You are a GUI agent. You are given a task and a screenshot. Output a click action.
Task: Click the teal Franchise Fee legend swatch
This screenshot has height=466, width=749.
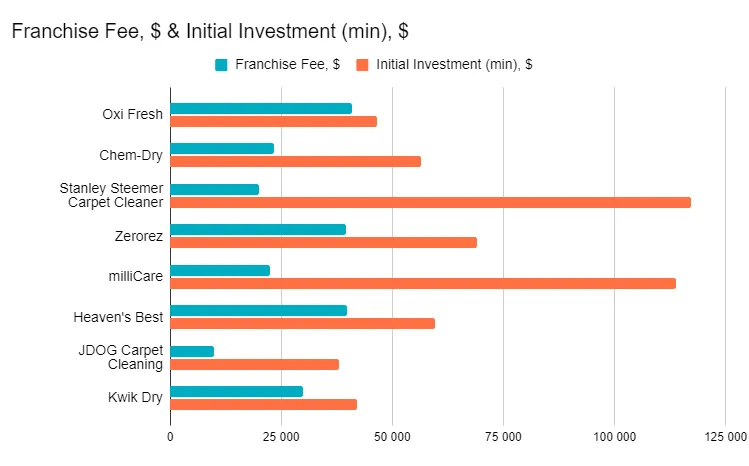pyautogui.click(x=221, y=65)
